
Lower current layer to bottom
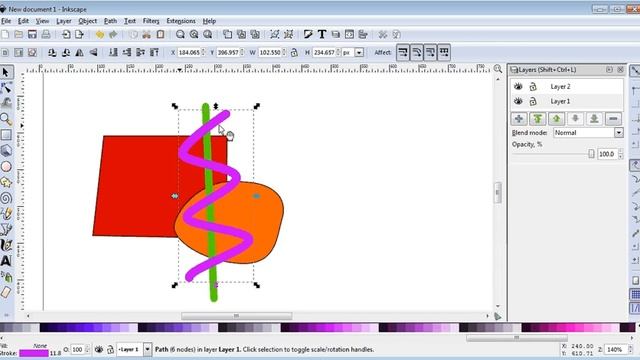click(x=594, y=119)
